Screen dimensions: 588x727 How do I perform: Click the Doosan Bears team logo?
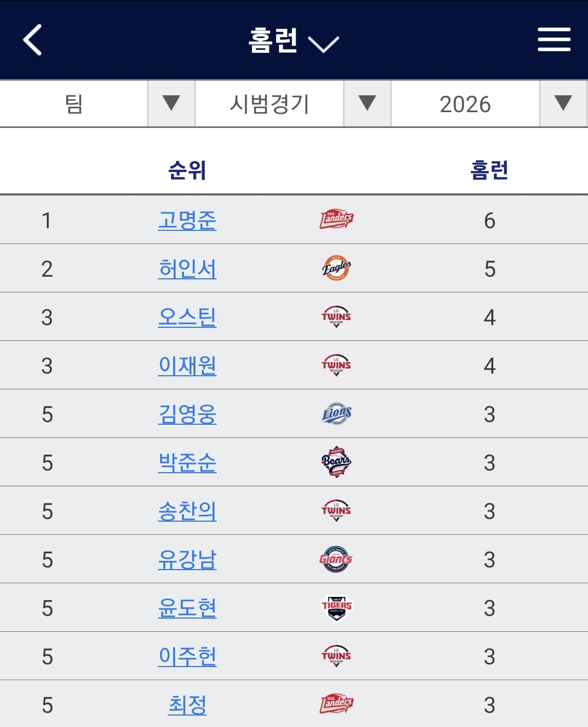pos(336,462)
